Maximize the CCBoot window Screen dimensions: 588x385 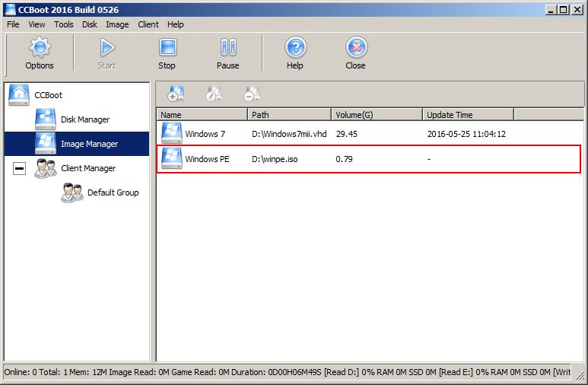coord(563,10)
